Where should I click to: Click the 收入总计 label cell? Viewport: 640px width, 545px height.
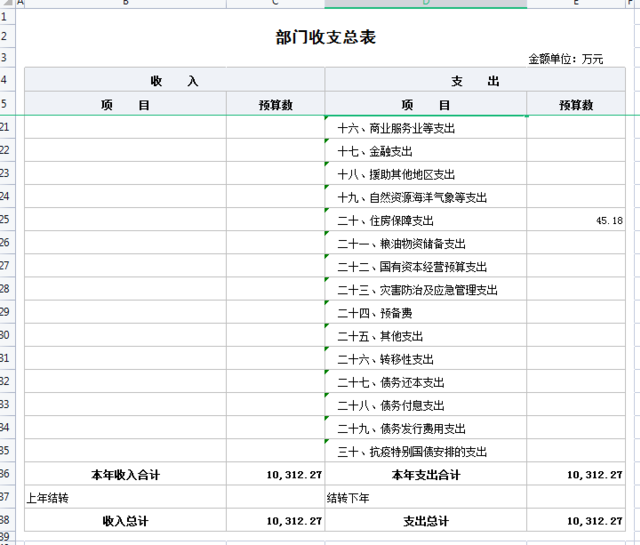(x=125, y=521)
